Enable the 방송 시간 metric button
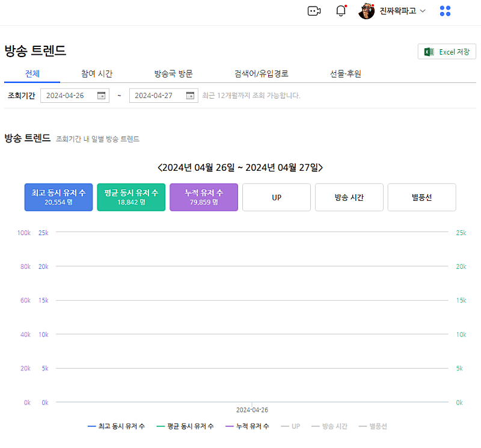The height and width of the screenshot is (448, 481). 349,197
